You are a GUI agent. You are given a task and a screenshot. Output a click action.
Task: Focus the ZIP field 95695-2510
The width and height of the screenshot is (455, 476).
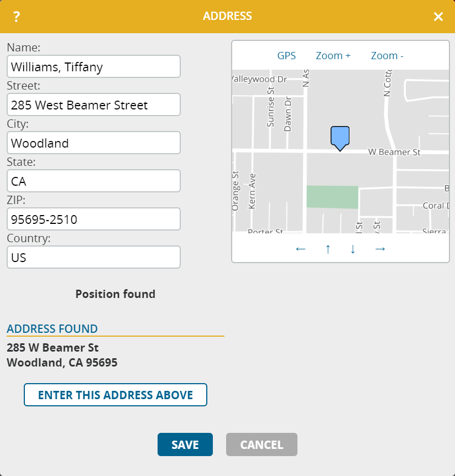point(94,219)
